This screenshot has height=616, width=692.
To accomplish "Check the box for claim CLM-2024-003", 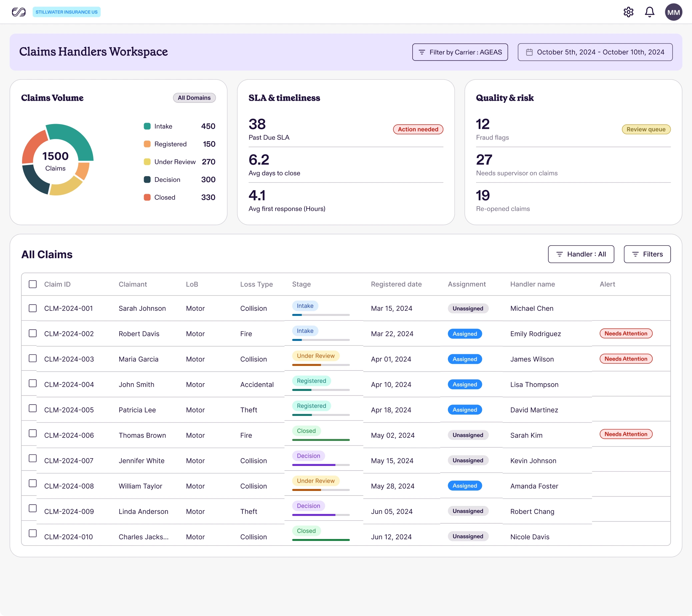I will coord(33,358).
